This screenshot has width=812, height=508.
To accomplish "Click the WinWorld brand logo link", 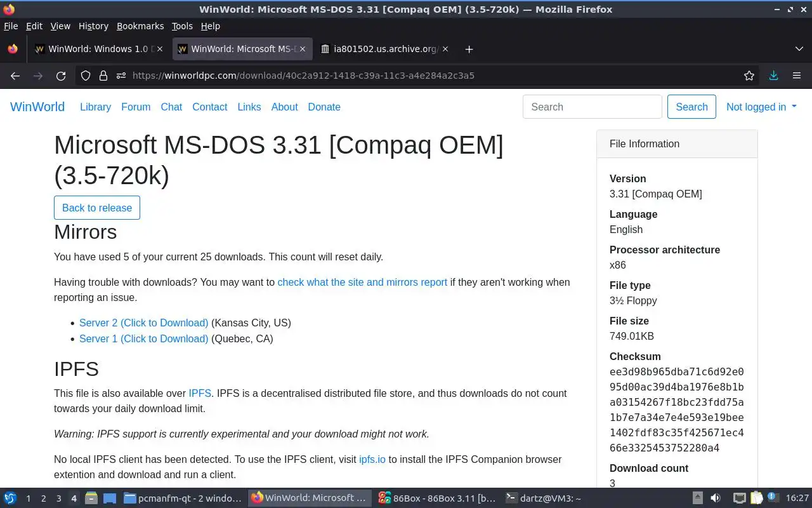I will click(37, 107).
